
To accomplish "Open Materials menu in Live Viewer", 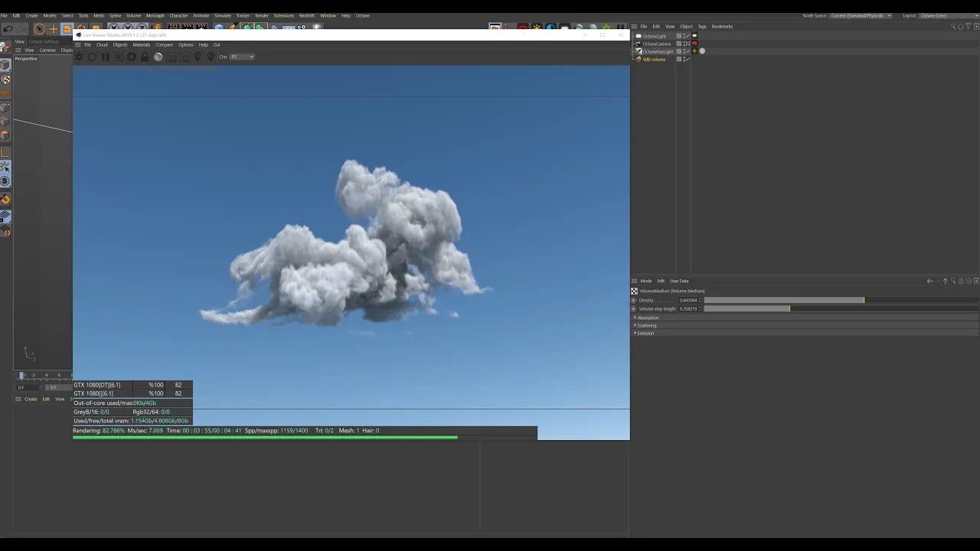I will pyautogui.click(x=142, y=44).
